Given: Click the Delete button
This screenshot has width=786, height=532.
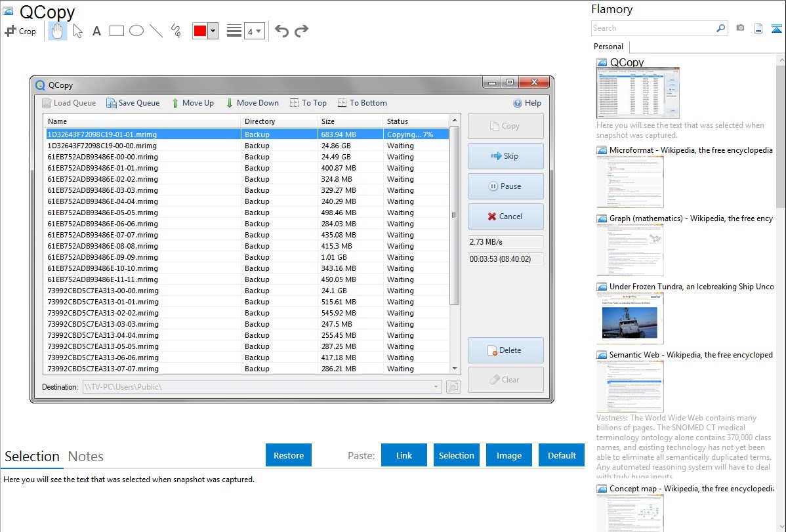Looking at the screenshot, I should [505, 350].
